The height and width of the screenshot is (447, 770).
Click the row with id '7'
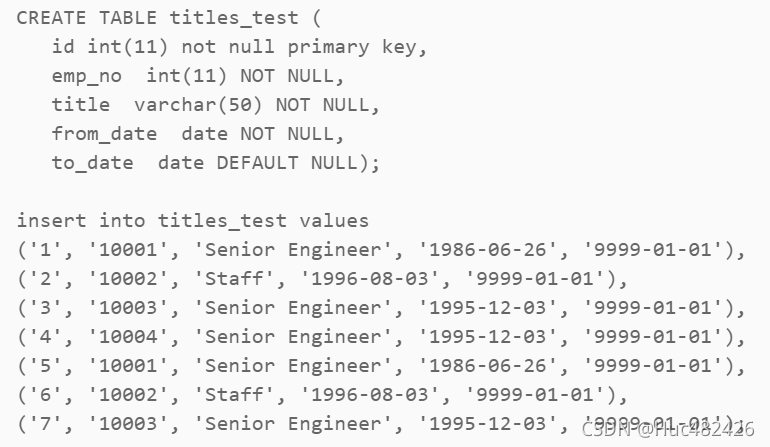pyautogui.click(x=382, y=424)
